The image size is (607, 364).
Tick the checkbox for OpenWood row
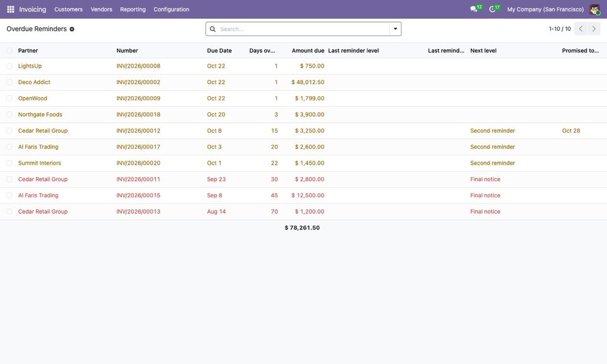pos(9,99)
